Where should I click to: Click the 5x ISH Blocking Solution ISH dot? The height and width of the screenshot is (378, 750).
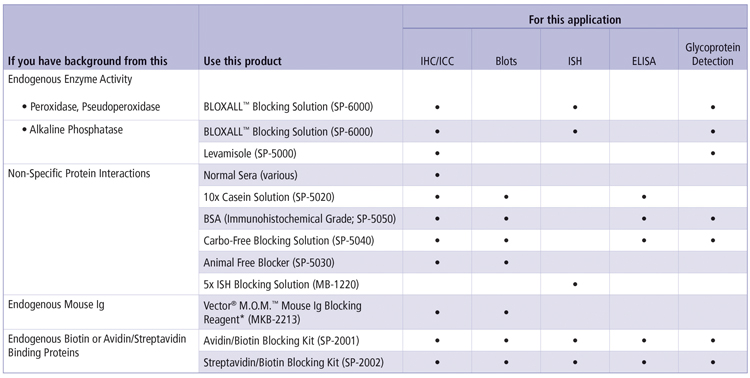click(575, 284)
